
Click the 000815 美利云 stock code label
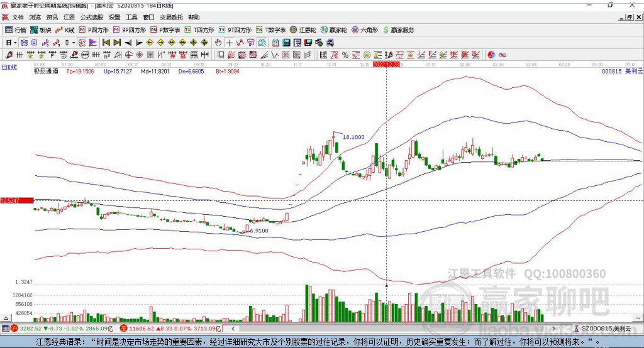[622, 71]
